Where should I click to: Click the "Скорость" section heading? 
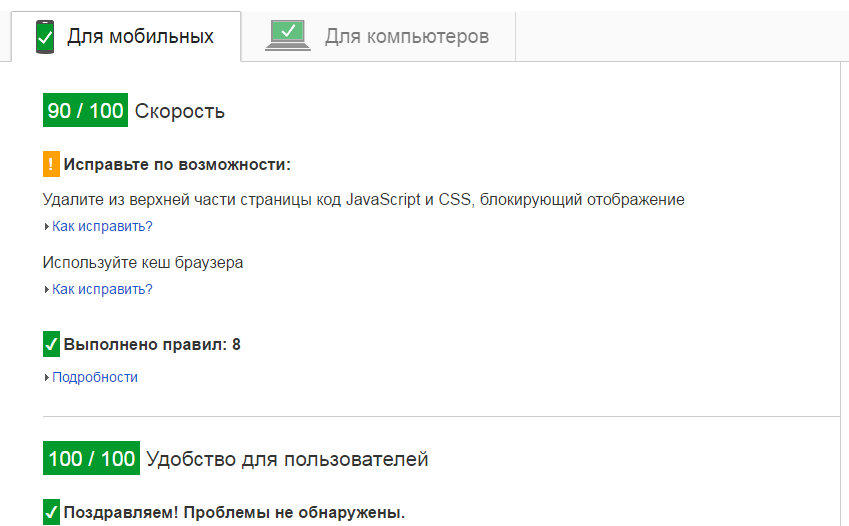pos(180,111)
